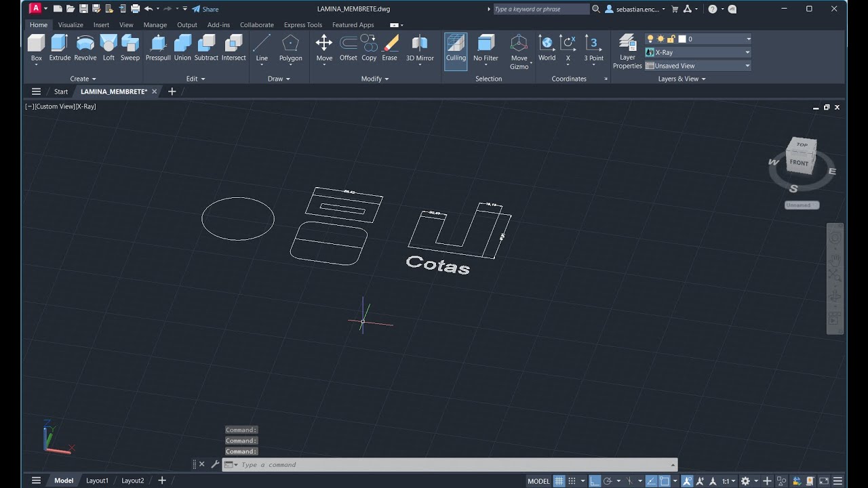Open the Express Tools tab
868x488 pixels.
coord(303,25)
